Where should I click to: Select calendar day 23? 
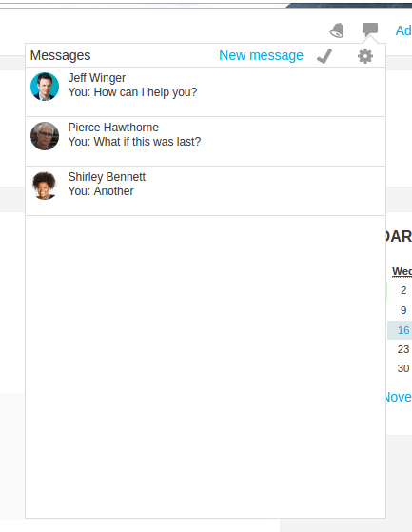tap(403, 349)
